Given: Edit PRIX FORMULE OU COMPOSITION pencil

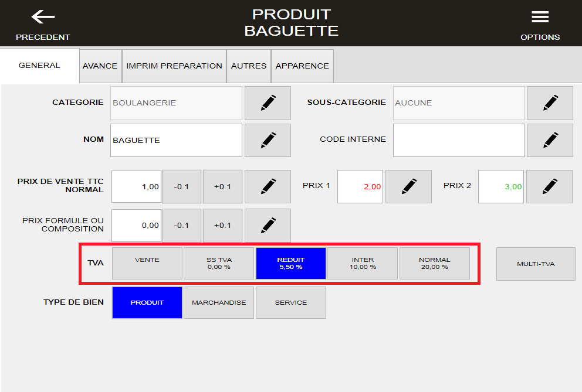Looking at the screenshot, I should 268,226.
